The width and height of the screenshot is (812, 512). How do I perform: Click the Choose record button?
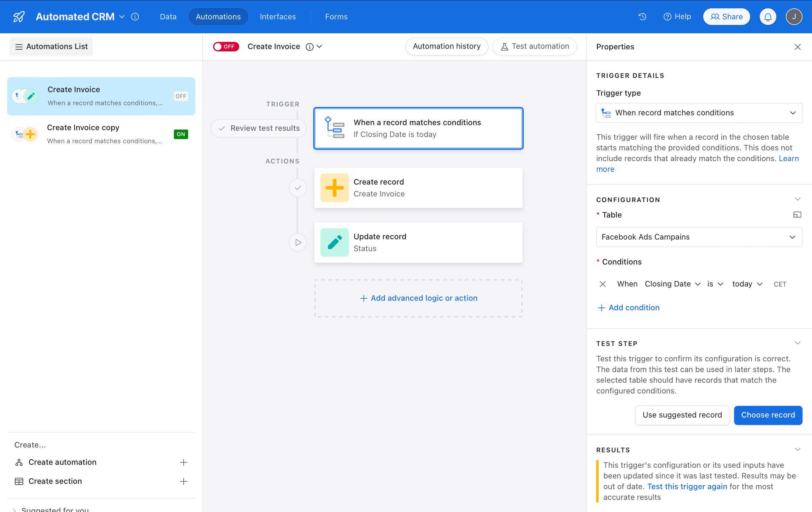pos(768,415)
